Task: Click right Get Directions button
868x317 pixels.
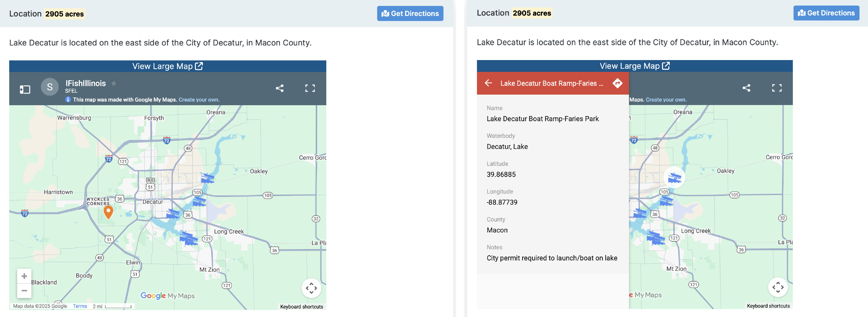Action: point(826,13)
